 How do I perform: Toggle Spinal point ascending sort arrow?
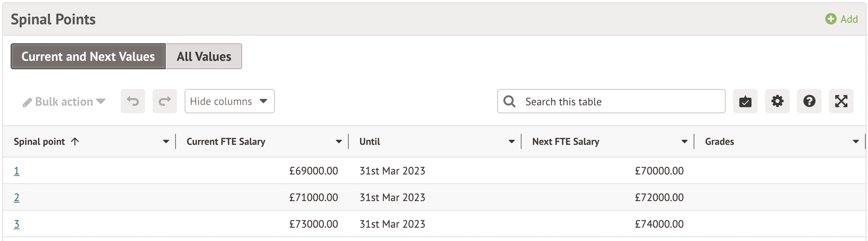75,142
